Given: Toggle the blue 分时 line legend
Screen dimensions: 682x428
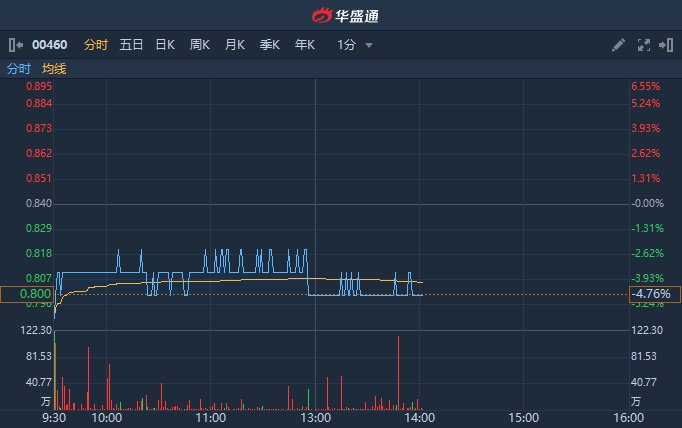Looking at the screenshot, I should (x=19, y=69).
